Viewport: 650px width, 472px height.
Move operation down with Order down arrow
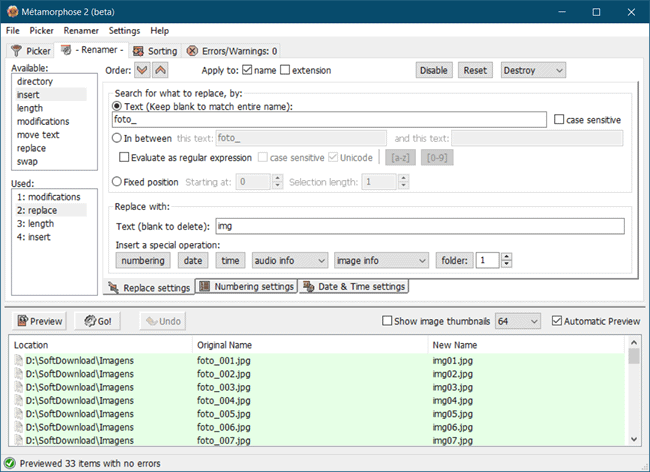click(x=142, y=70)
